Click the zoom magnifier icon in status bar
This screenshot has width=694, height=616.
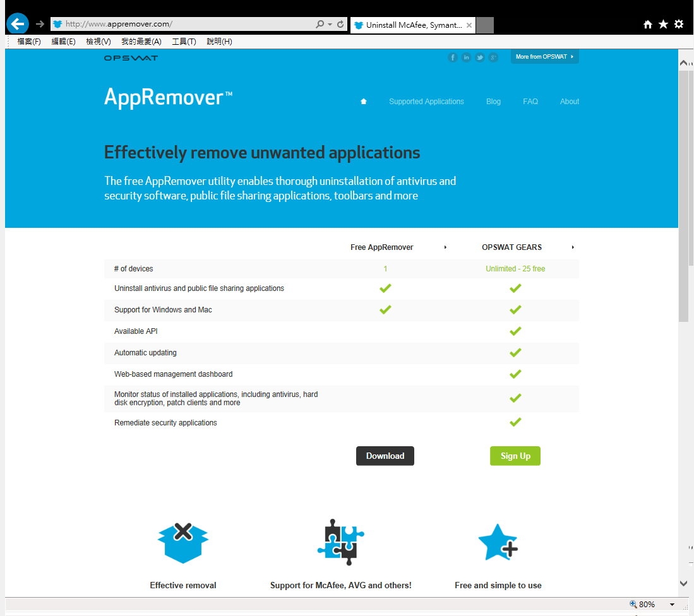pyautogui.click(x=633, y=604)
